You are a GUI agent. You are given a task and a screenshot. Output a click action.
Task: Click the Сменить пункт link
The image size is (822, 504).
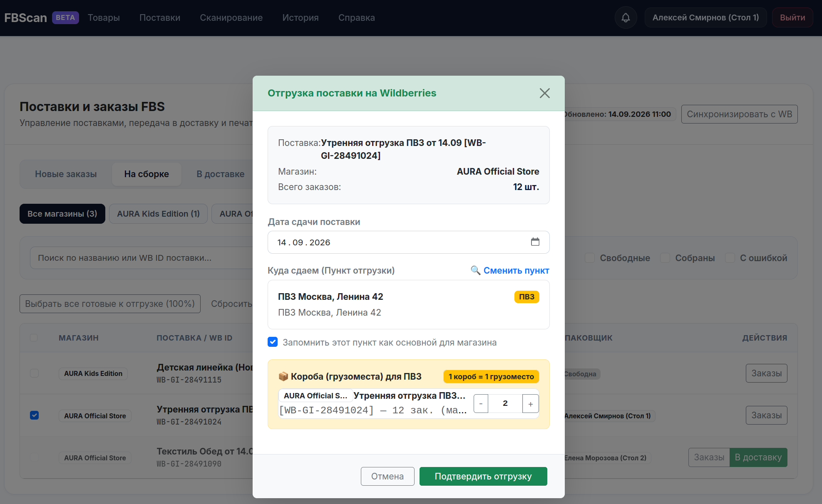(x=517, y=270)
